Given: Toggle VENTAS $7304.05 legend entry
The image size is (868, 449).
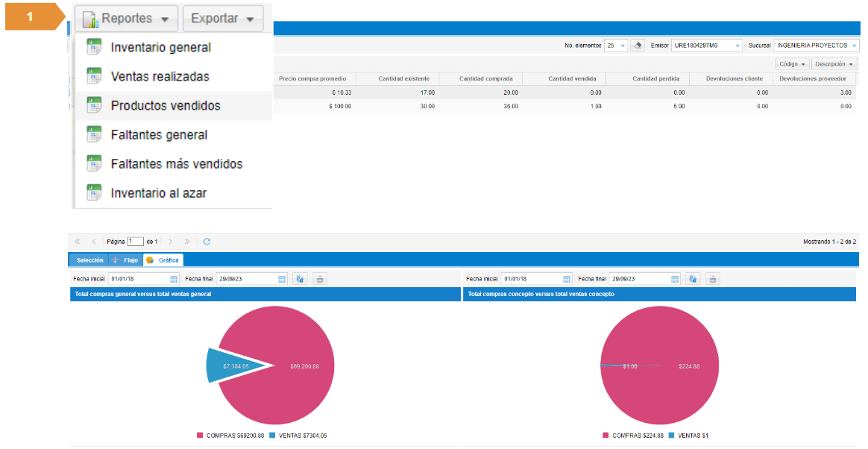Looking at the screenshot, I should (298, 435).
